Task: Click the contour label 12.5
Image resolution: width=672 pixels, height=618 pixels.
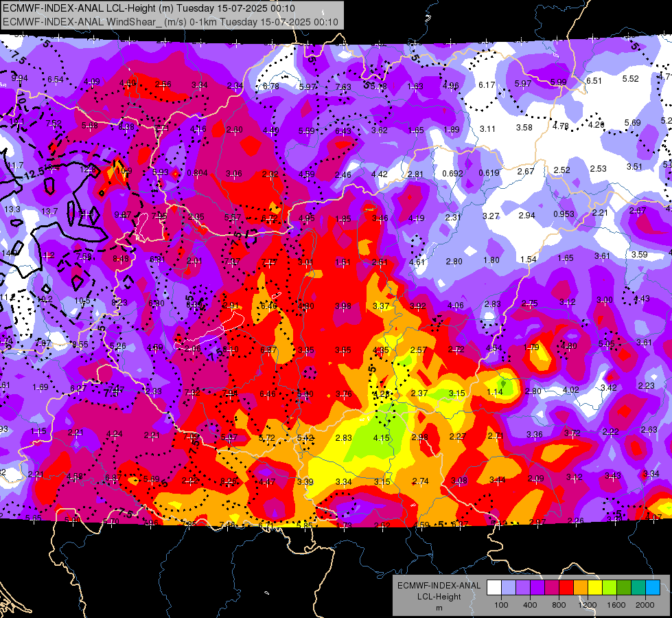Action: (35, 174)
